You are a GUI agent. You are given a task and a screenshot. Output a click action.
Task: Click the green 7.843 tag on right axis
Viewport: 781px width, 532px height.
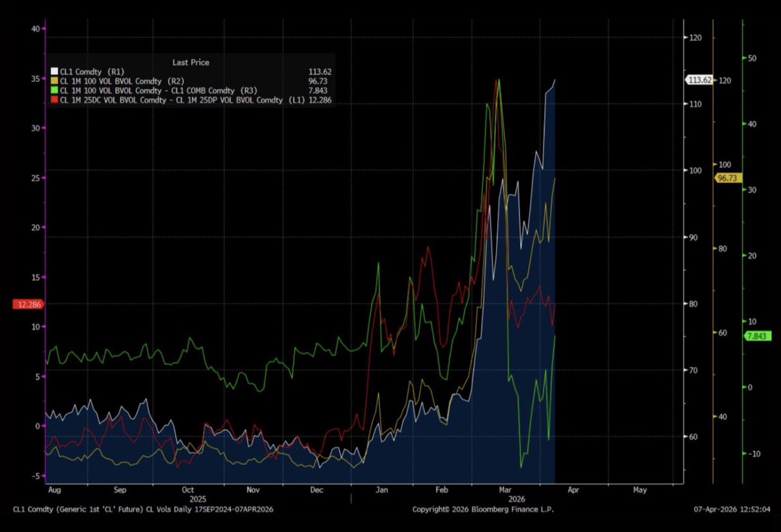[x=759, y=336]
